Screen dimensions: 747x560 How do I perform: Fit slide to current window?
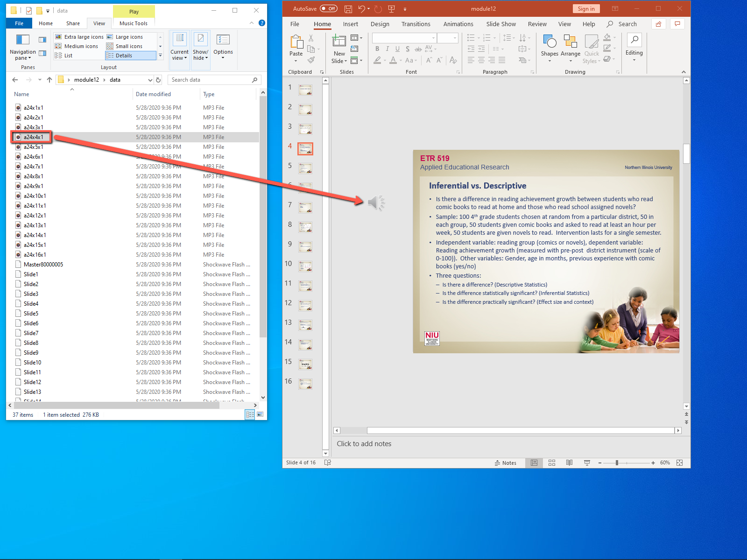coord(679,462)
